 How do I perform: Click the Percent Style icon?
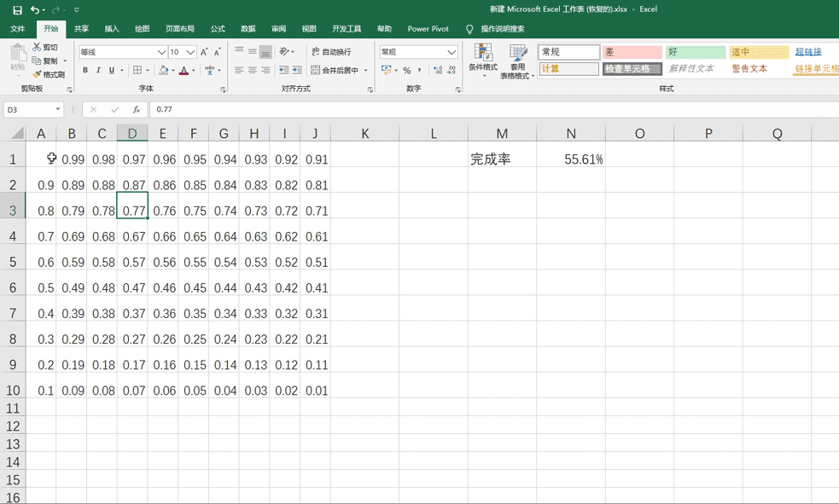pyautogui.click(x=407, y=70)
